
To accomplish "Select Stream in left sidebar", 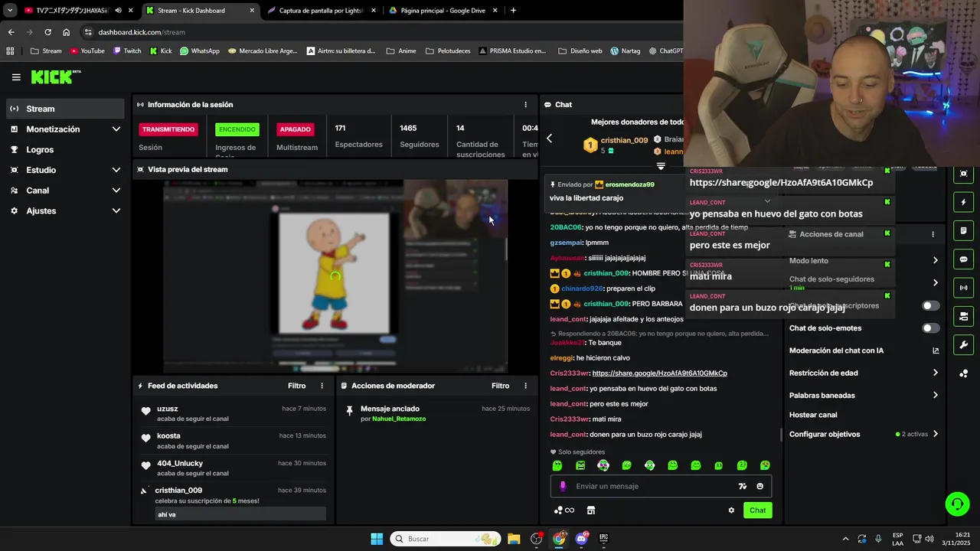I will click(x=64, y=109).
